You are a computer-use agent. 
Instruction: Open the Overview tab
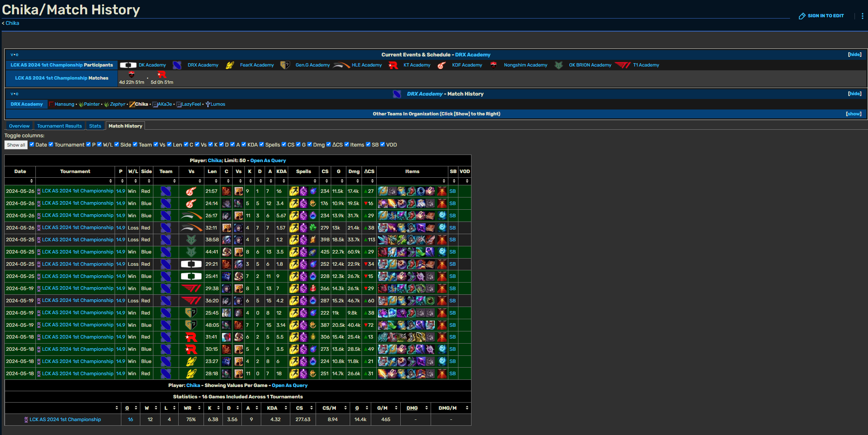tap(19, 126)
